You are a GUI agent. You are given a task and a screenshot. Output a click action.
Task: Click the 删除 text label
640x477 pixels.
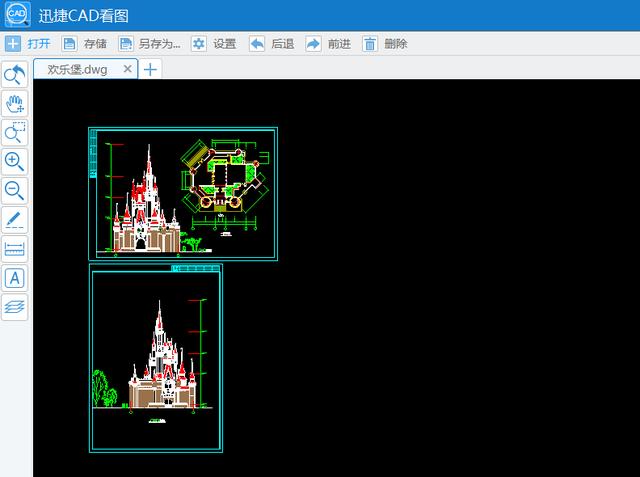pos(396,44)
